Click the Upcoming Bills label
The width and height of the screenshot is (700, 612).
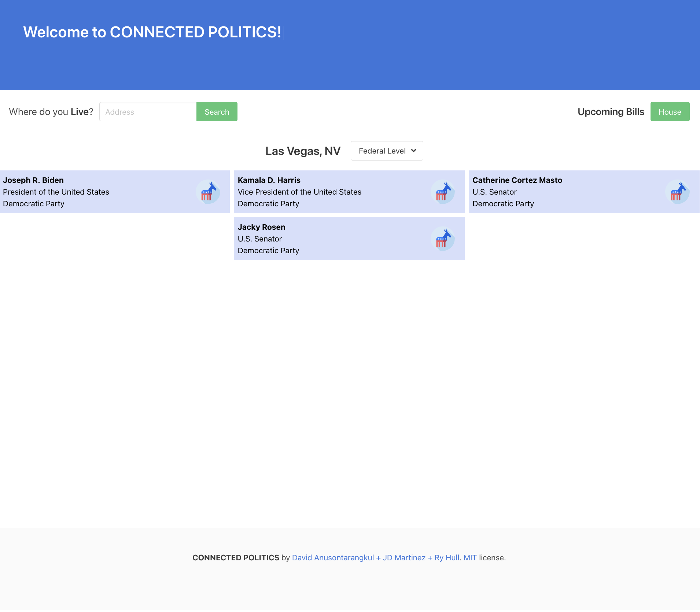[611, 112]
